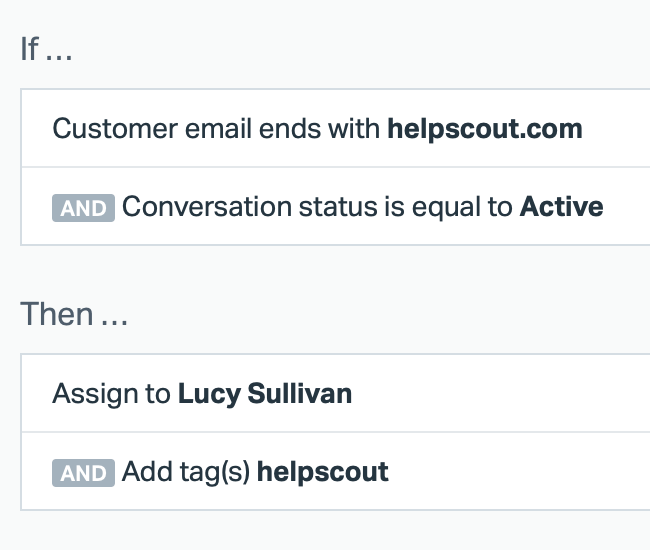Click the ellipsis after the Then heading

coord(115,318)
